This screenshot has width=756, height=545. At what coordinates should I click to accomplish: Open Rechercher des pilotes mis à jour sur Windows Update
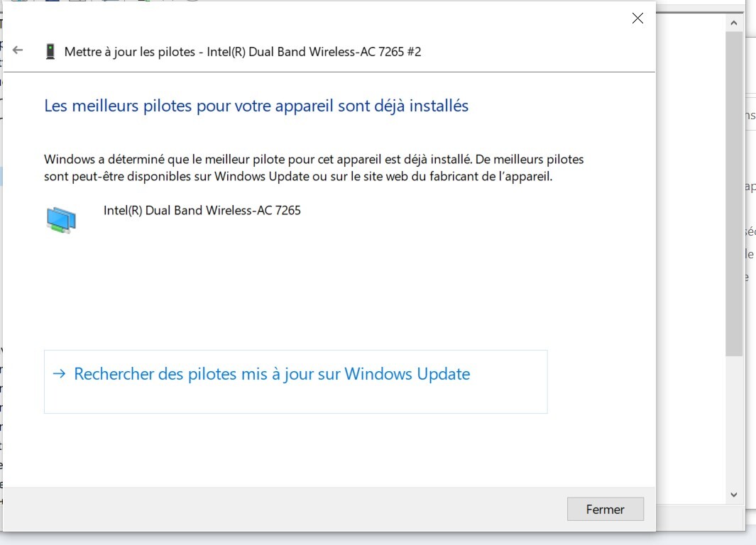(x=272, y=374)
